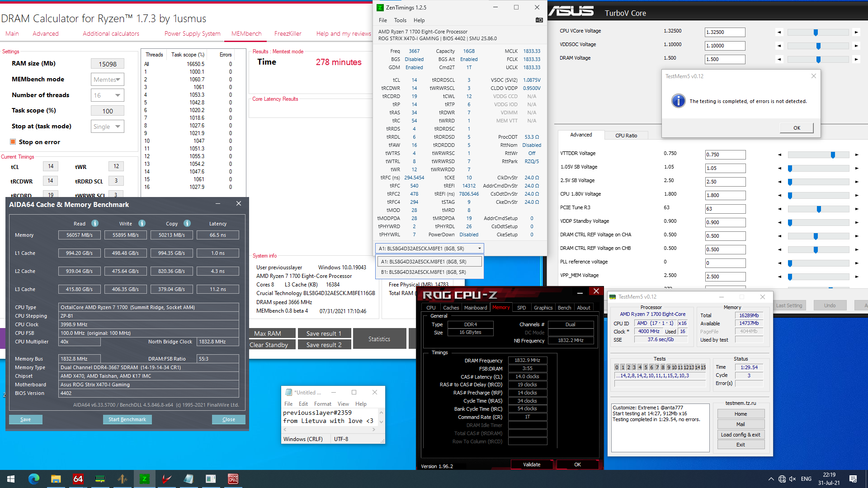Image resolution: width=868 pixels, height=488 pixels.
Task: Open the Windows Start menu
Action: [x=11, y=479]
